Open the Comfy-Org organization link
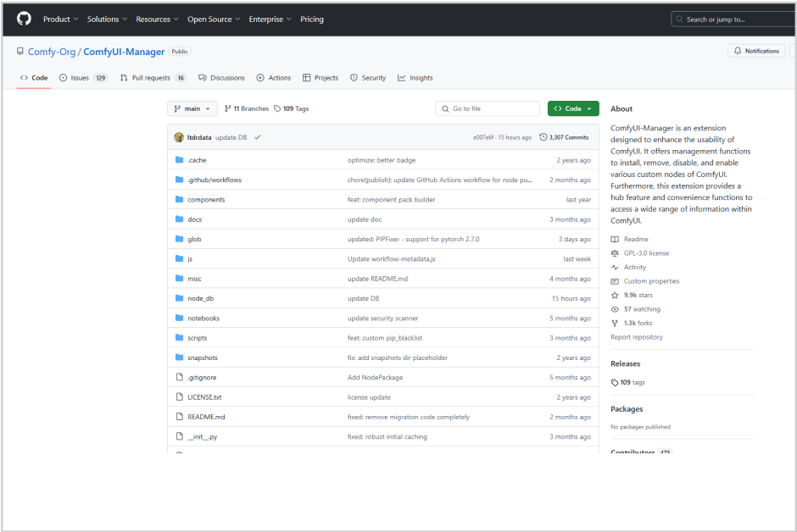Image resolution: width=797 pixels, height=532 pixels. click(x=52, y=52)
